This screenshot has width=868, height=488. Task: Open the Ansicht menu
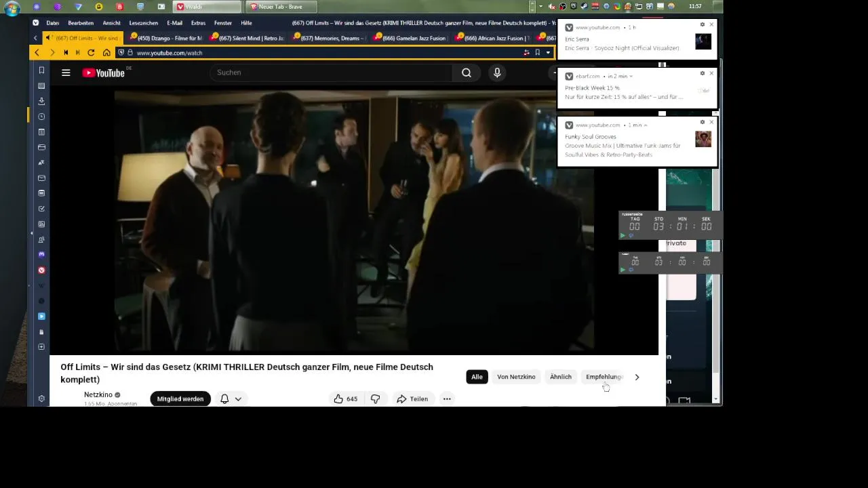(x=112, y=23)
